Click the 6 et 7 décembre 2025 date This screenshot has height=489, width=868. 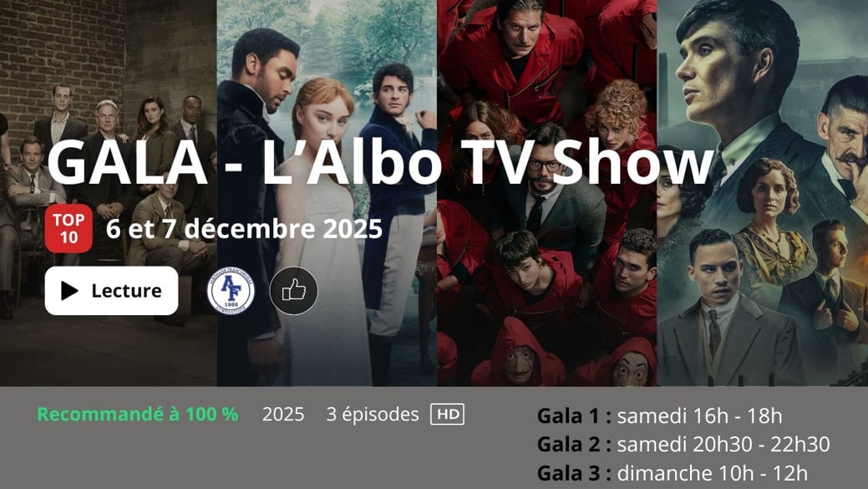pyautogui.click(x=244, y=228)
